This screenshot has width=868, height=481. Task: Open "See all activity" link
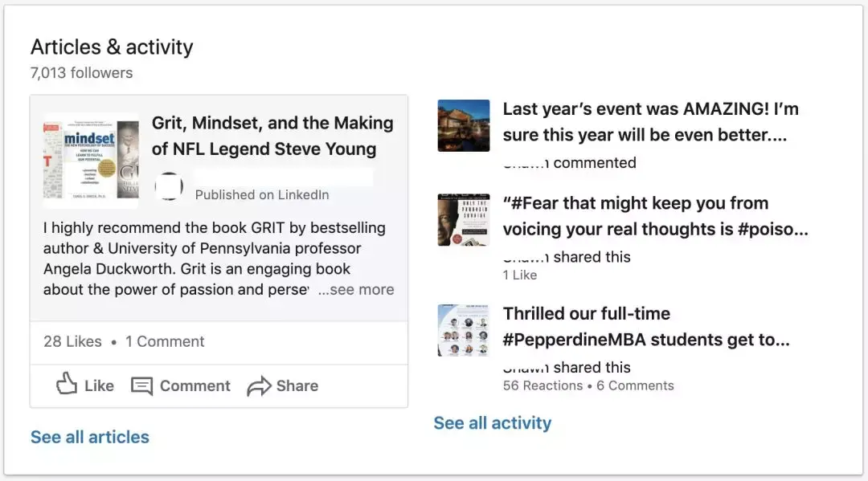tap(493, 423)
